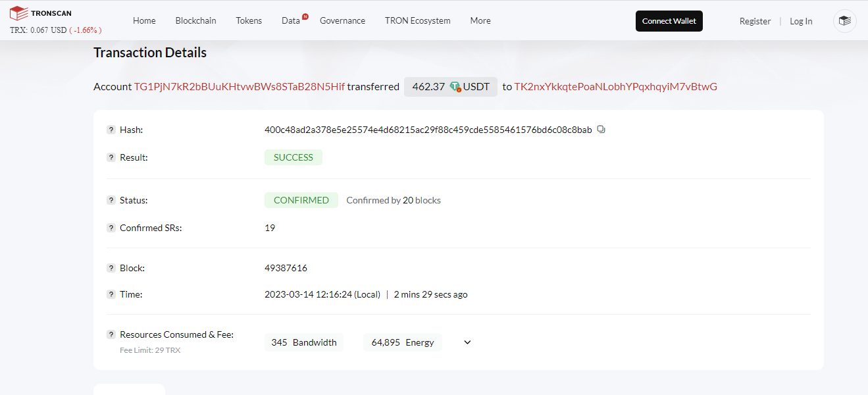
Task: Open the top-right box icon button
Action: click(x=845, y=21)
